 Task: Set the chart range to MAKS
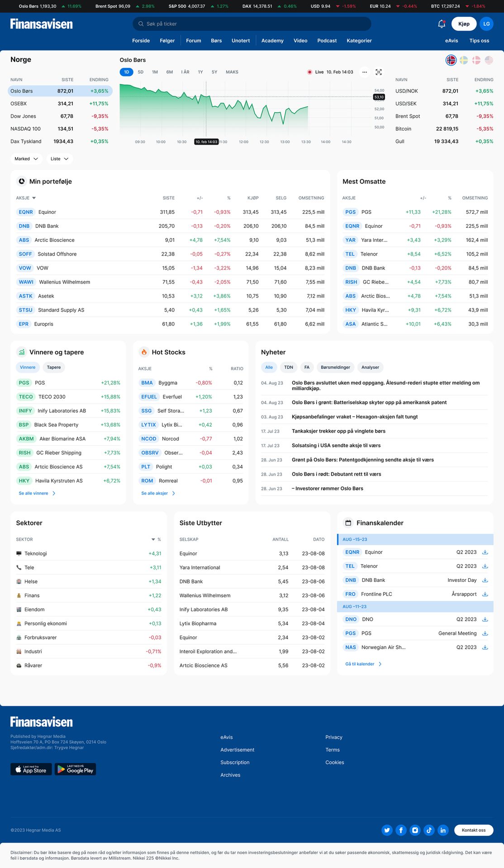pyautogui.click(x=232, y=72)
